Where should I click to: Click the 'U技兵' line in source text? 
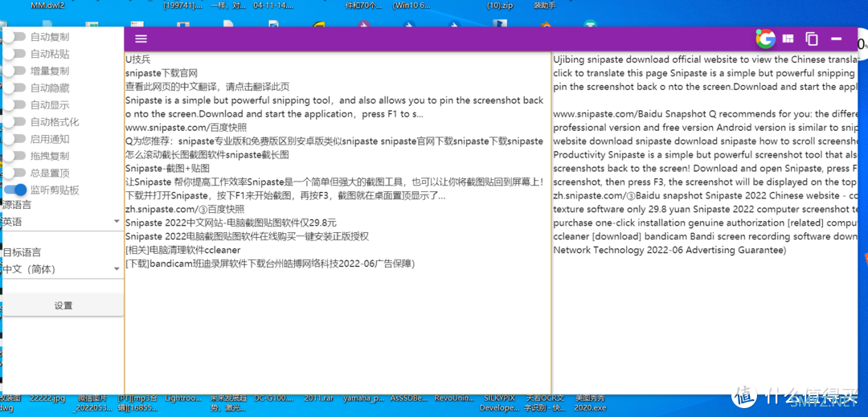click(x=138, y=59)
